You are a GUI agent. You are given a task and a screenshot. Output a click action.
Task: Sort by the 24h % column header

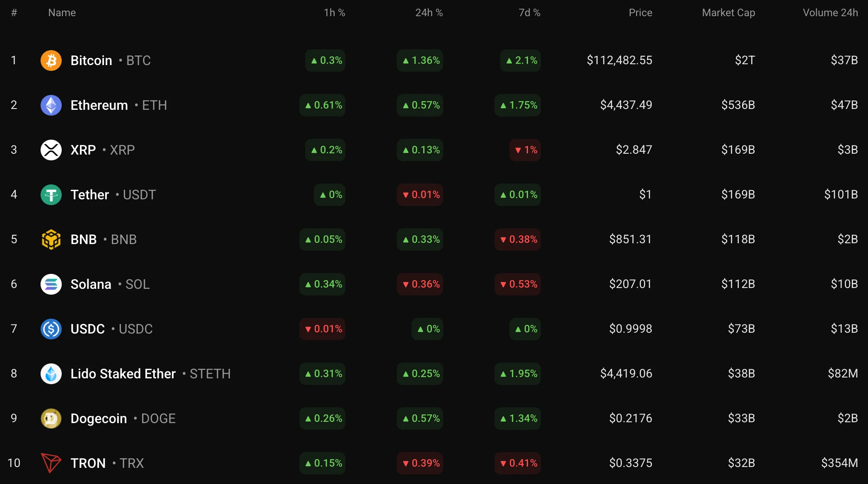point(429,13)
